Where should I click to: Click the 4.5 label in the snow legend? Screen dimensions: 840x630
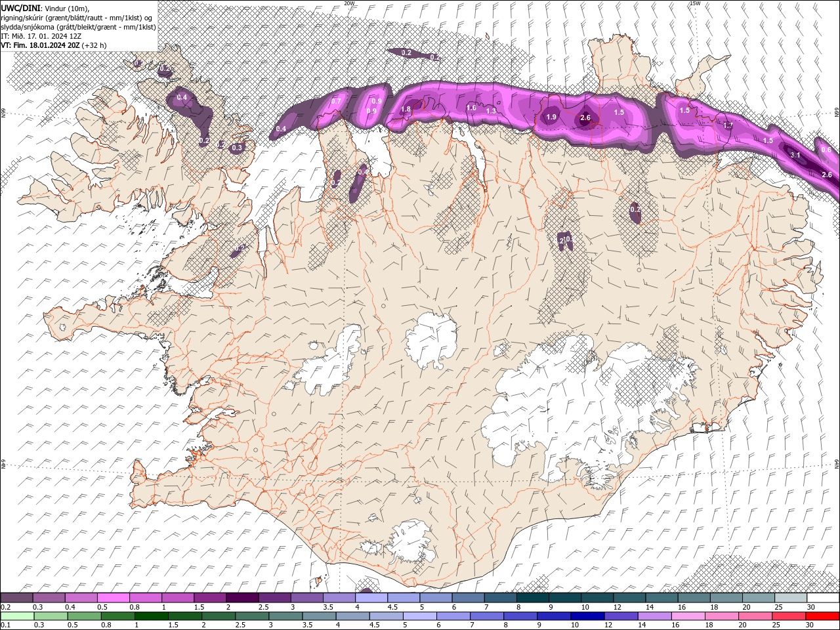pos(392,607)
